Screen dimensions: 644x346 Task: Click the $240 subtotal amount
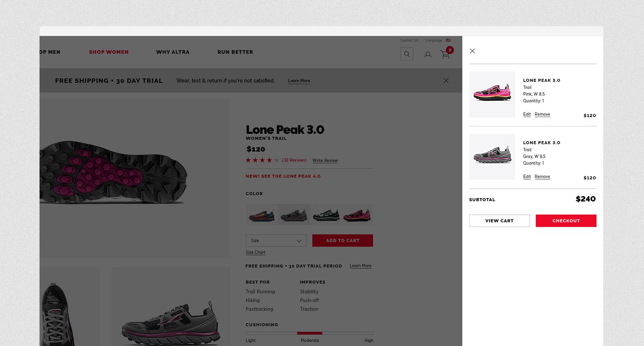point(586,199)
